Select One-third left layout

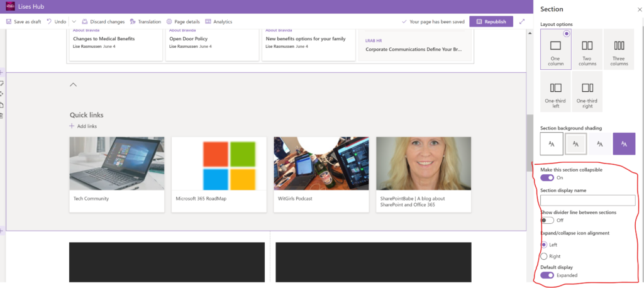tap(556, 92)
